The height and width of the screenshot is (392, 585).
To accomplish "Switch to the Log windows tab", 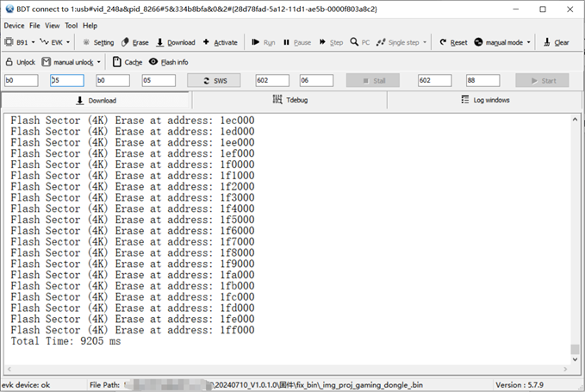I will (x=485, y=100).
